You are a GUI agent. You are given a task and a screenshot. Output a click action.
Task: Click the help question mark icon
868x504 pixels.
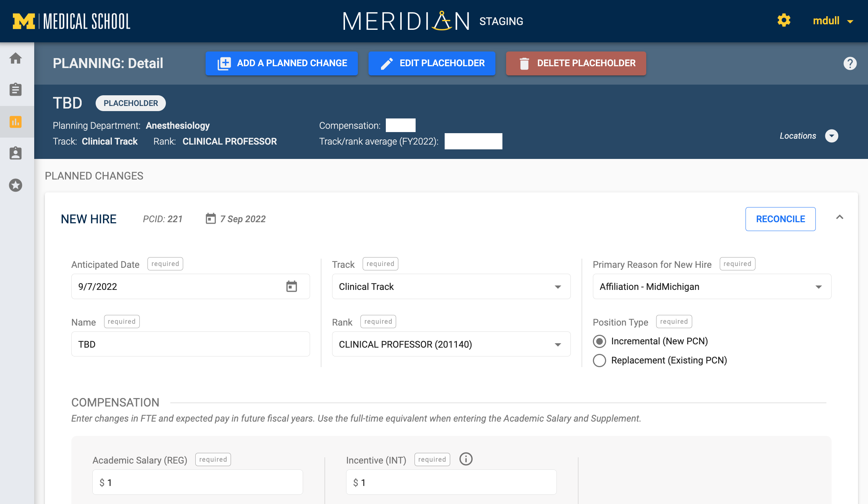[850, 63]
